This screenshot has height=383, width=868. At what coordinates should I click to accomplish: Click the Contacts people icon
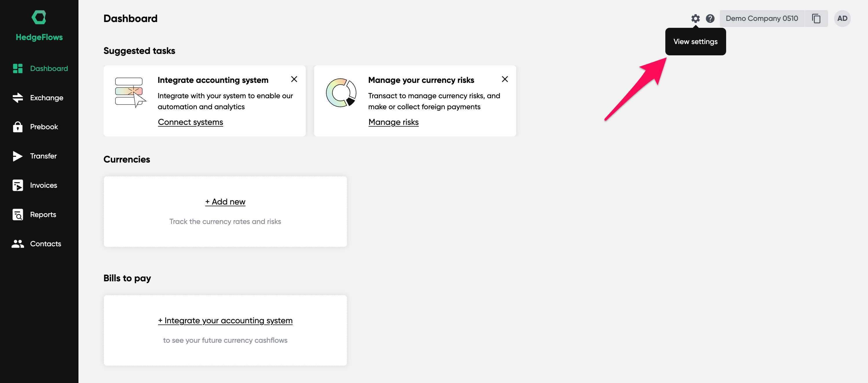(18, 244)
